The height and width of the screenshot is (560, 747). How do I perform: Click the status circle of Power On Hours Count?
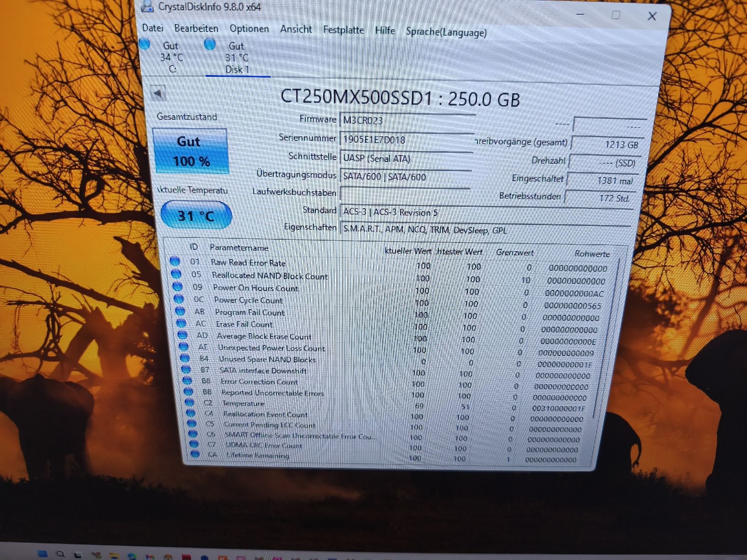178,287
